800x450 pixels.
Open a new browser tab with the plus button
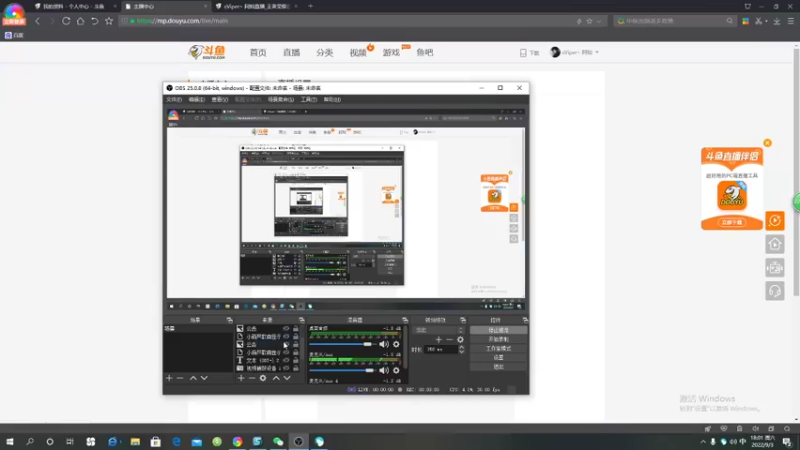(310, 6)
